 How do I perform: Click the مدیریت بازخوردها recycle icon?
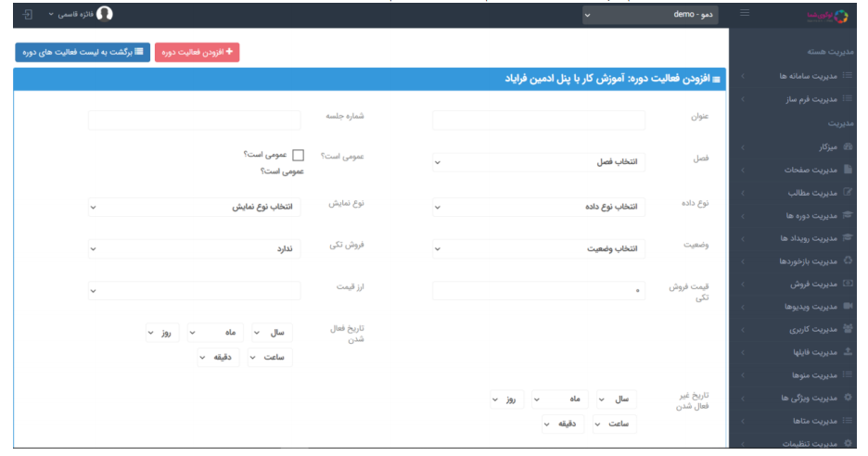[848, 260]
